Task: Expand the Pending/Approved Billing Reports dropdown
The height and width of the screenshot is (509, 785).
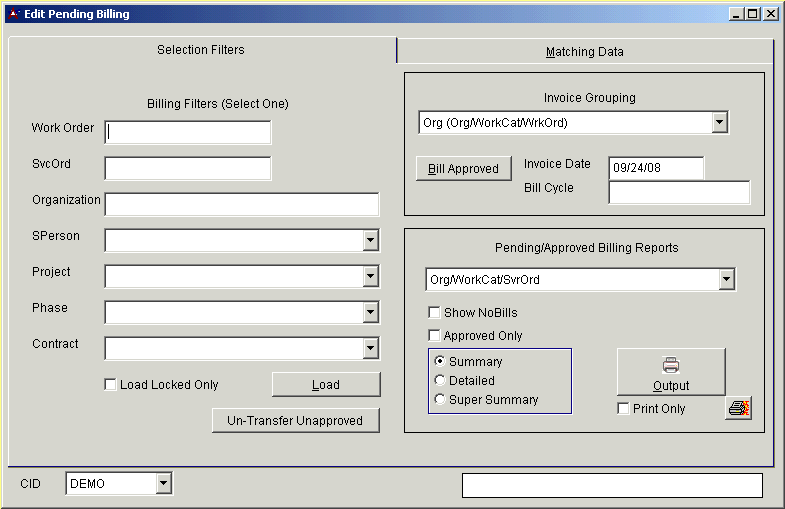Action: (726, 280)
